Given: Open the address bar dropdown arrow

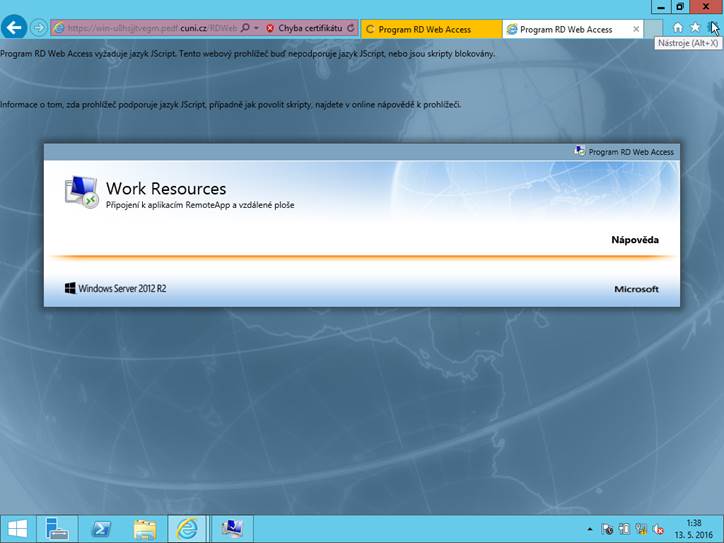Looking at the screenshot, I should point(256,28).
